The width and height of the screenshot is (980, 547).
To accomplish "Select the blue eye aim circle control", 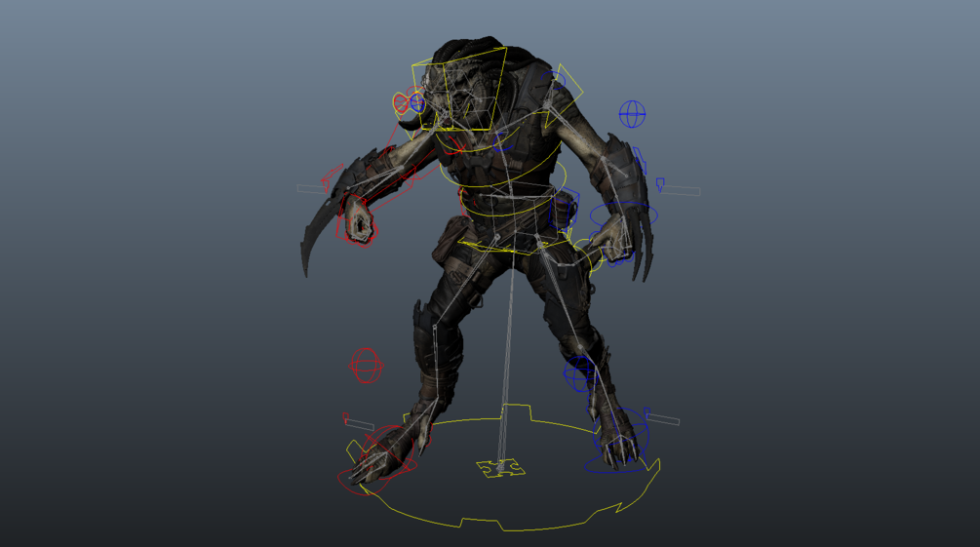I will pos(417,102).
